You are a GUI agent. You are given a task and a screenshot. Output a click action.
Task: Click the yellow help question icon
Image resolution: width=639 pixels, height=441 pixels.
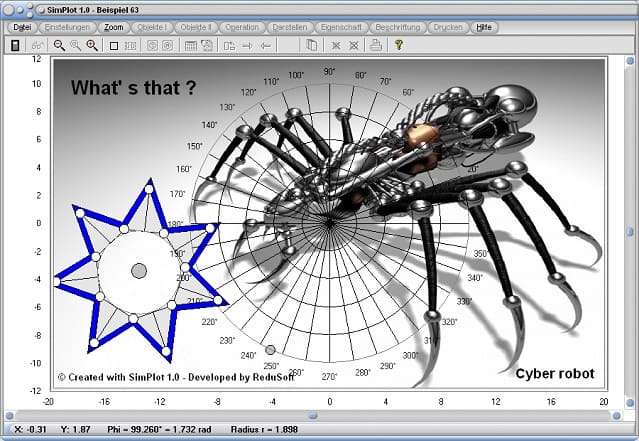(x=399, y=45)
